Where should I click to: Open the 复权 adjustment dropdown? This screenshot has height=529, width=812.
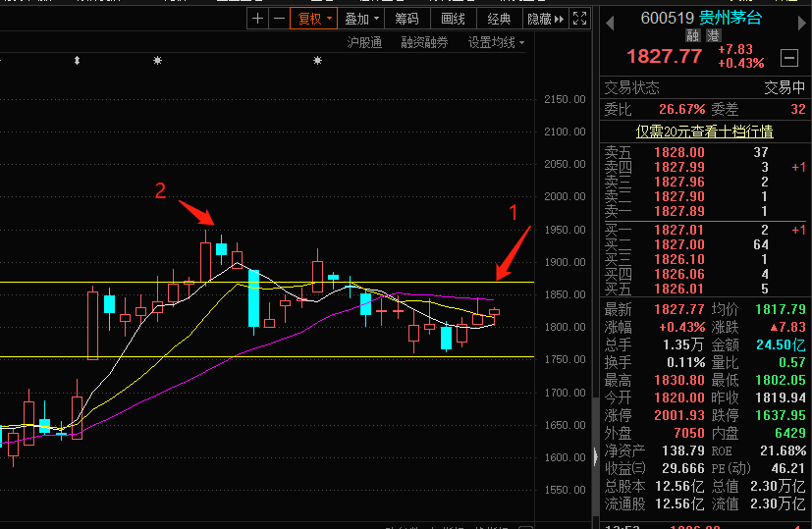[314, 19]
